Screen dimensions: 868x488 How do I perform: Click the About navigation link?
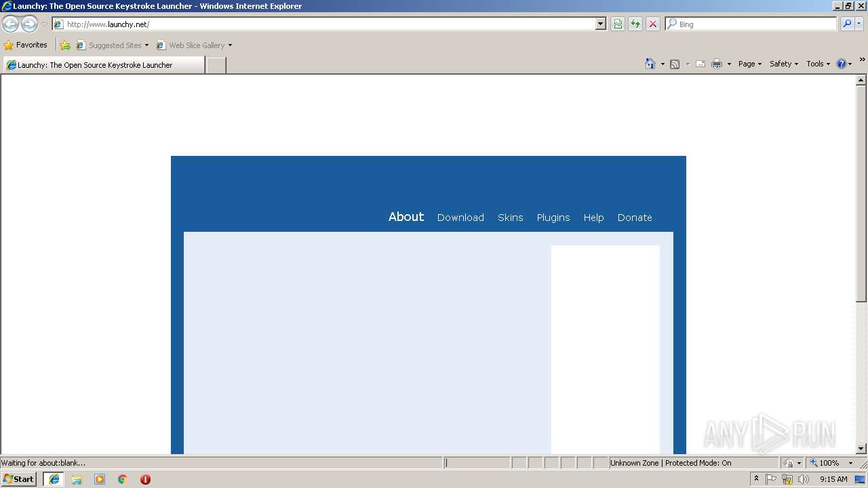(x=406, y=217)
